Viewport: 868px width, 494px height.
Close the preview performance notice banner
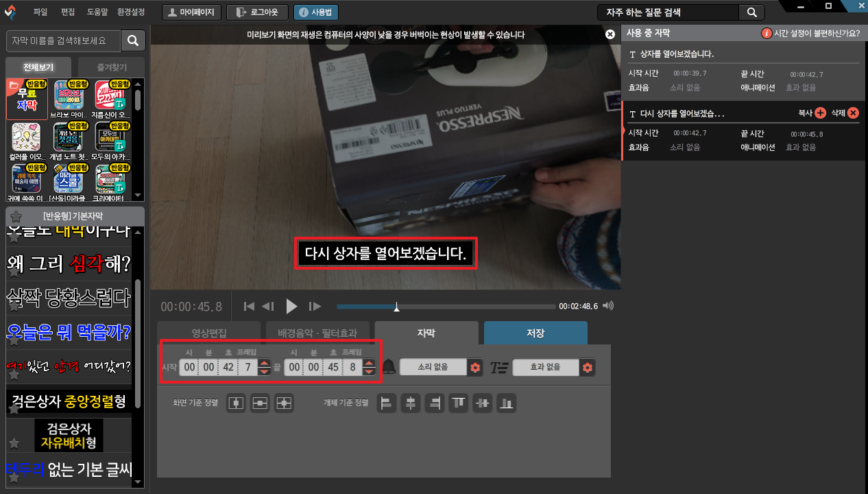(x=610, y=34)
